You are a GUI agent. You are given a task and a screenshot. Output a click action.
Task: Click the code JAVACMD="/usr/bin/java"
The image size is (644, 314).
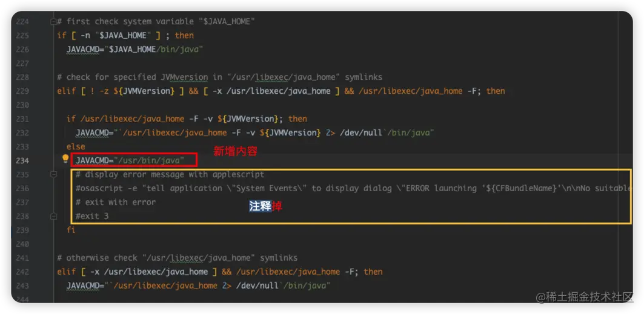click(x=130, y=160)
